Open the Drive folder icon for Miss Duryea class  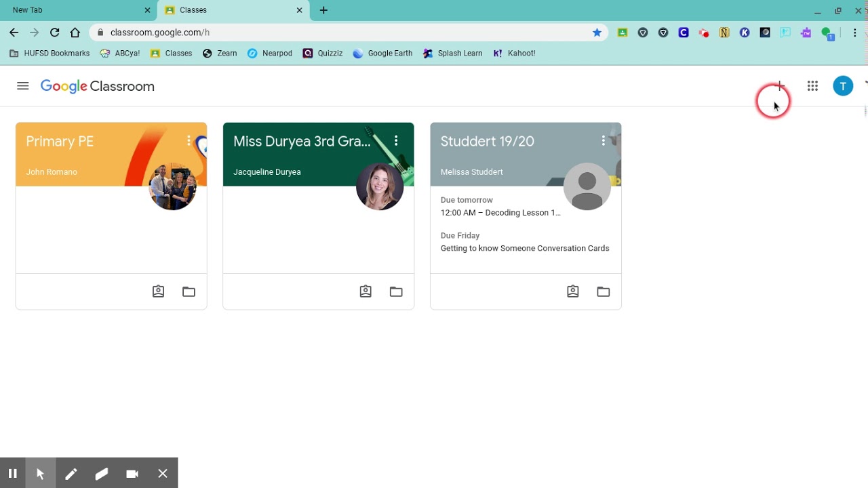[x=396, y=291]
